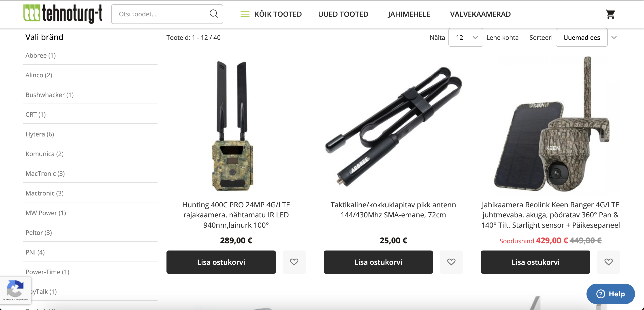Click the hamburger icon beside KÕIK TOOTED
This screenshot has width=644, height=310.
click(245, 14)
